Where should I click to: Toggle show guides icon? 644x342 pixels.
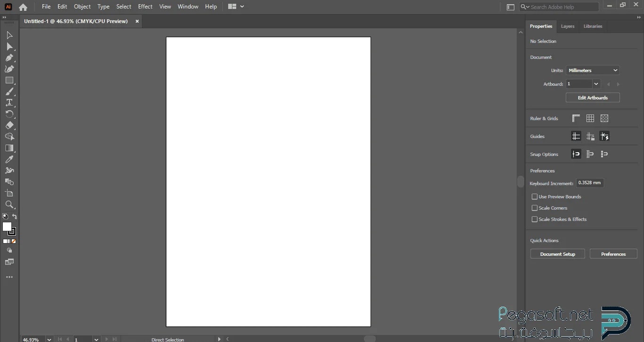[576, 136]
